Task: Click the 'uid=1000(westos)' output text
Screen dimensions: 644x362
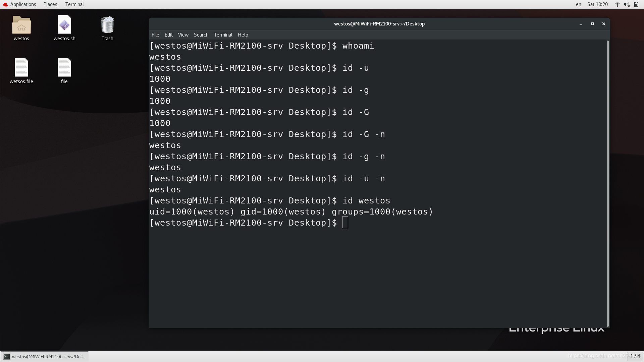Action: click(192, 212)
